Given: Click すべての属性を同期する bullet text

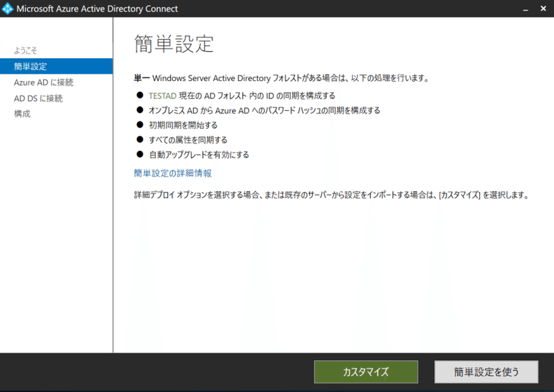Looking at the screenshot, I should tap(188, 140).
